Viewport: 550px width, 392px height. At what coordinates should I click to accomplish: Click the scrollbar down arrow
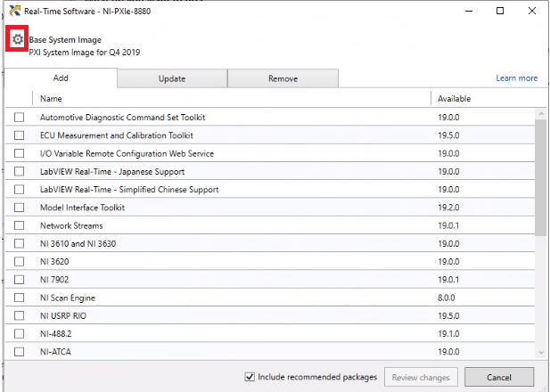(541, 354)
